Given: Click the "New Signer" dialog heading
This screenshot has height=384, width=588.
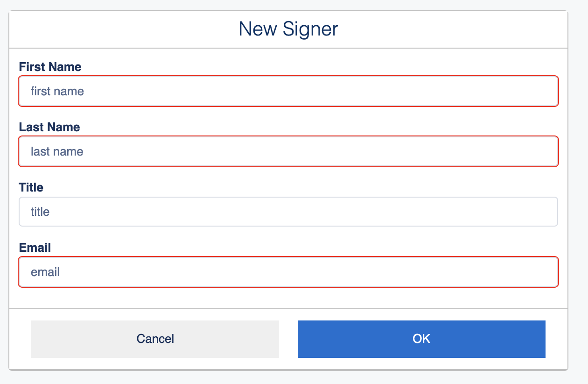Looking at the screenshot, I should coord(288,29).
